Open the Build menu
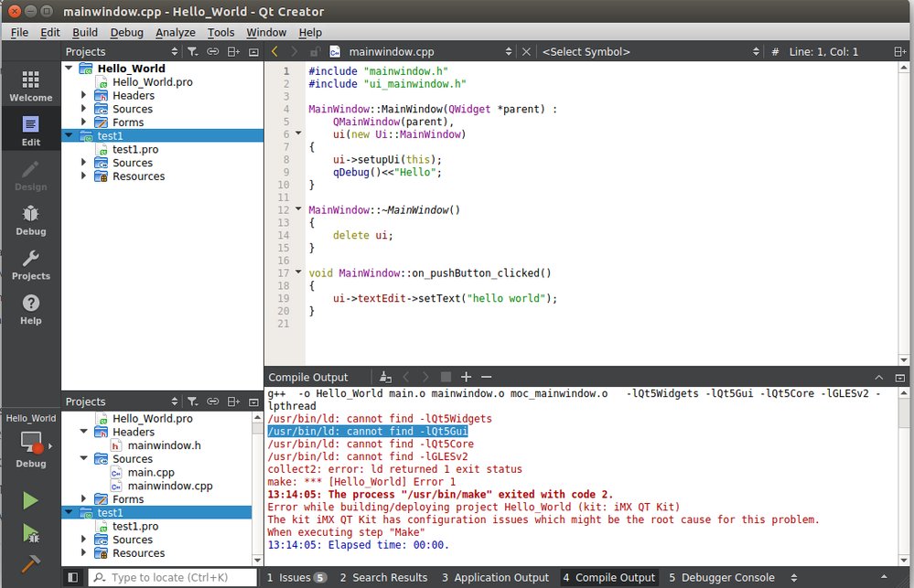Image resolution: width=914 pixels, height=588 pixels. (85, 32)
